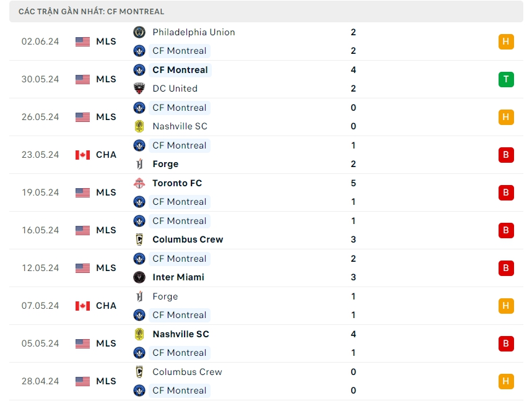Screen dimensions: 532x401
Task: Open the Inter Miami team link
Action: pyautogui.click(x=178, y=277)
